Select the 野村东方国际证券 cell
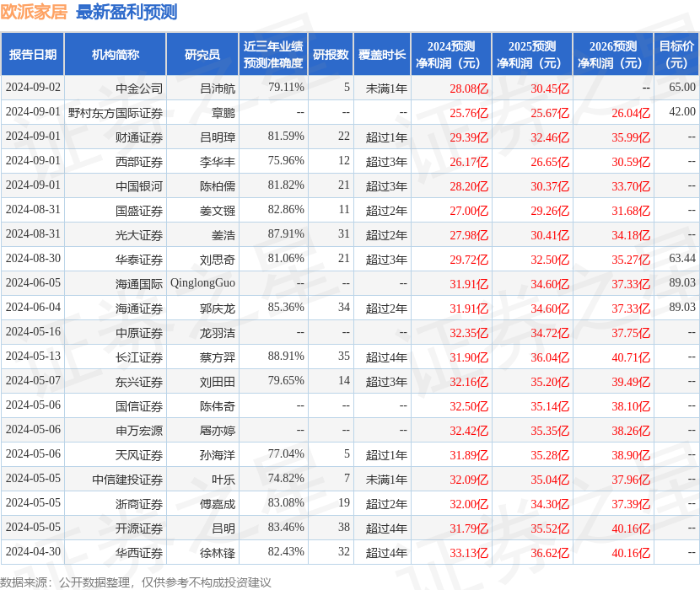The image size is (700, 590). [116, 113]
